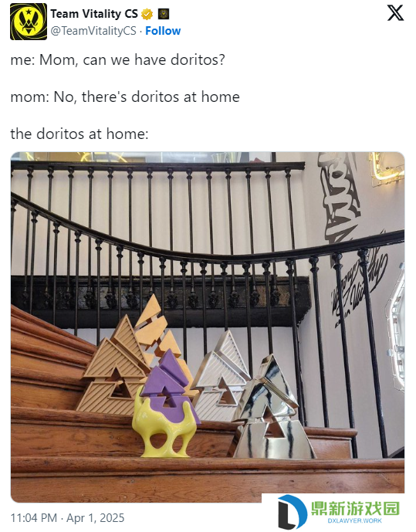
Task: Select the "Mom, can we have doritos?" line
Action: (132, 59)
